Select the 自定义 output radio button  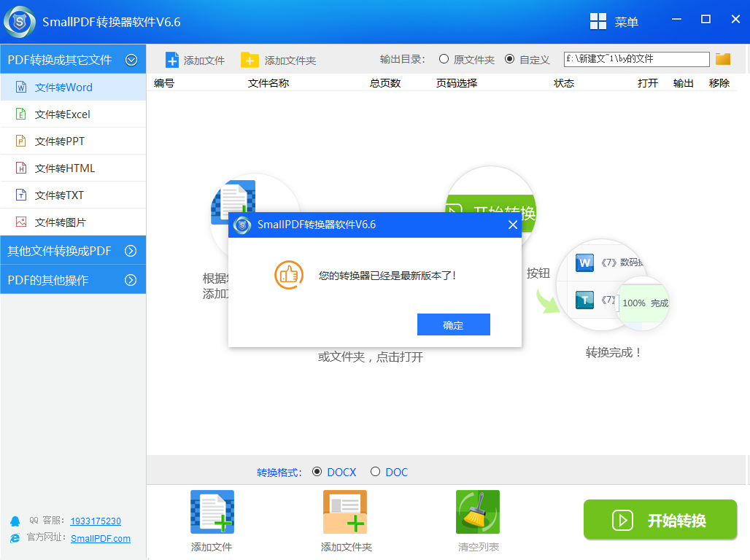pyautogui.click(x=510, y=59)
